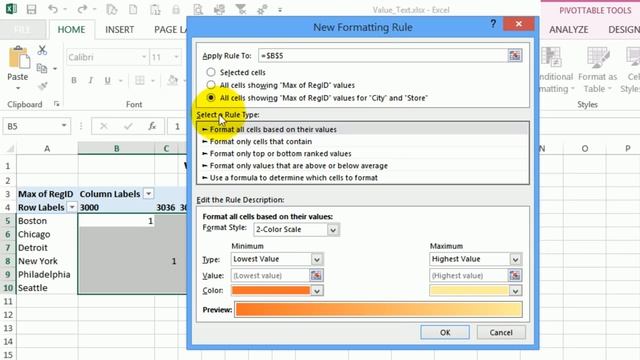Pick the orange Minimum color swatch
This screenshot has width=640, height=360.
coord(271,291)
